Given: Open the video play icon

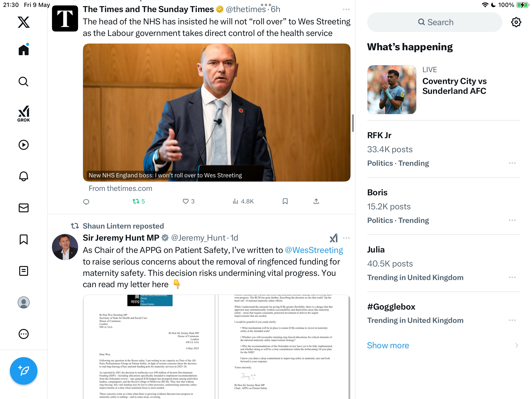Looking at the screenshot, I should (x=24, y=145).
